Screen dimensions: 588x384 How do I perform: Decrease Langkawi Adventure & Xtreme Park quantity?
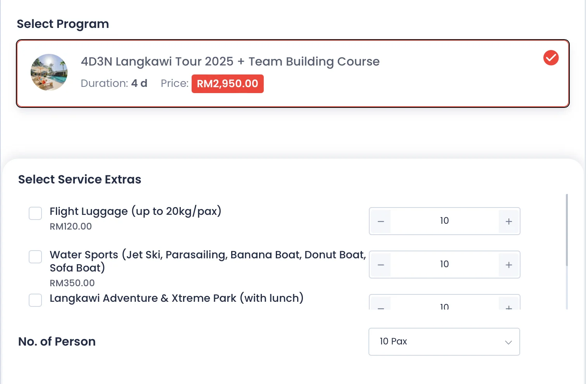[381, 306]
